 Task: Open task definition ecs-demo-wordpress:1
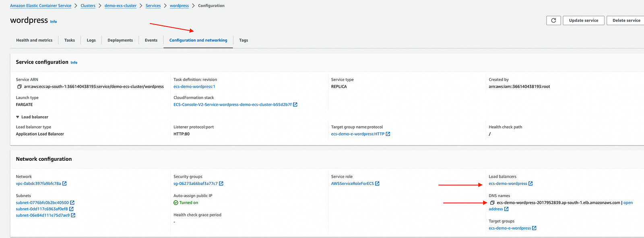coord(194,87)
